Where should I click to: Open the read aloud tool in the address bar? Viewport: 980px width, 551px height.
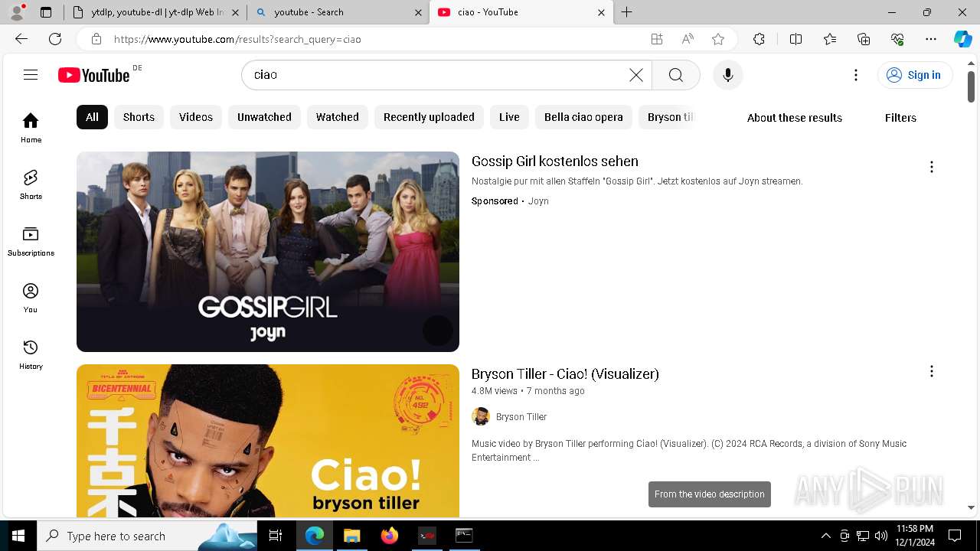(688, 39)
